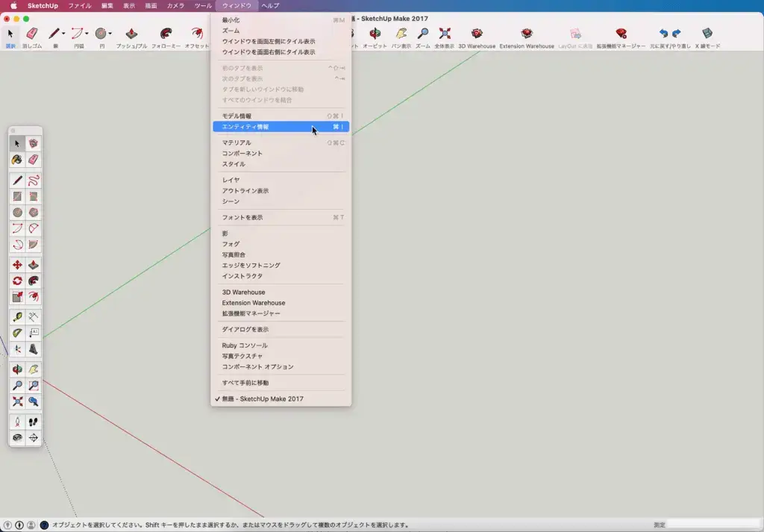Open Entity Info (エンティティ情報) menu item
764x532 pixels.
click(281, 127)
